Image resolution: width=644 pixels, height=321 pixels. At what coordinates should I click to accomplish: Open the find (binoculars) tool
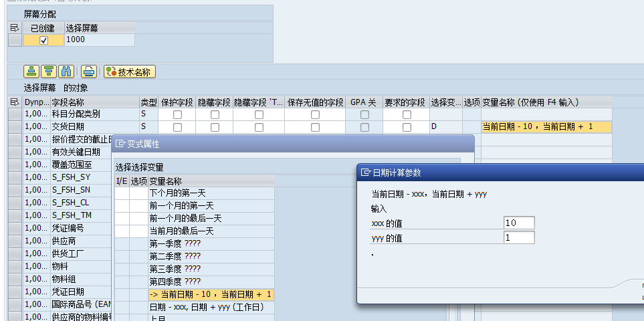[x=66, y=72]
